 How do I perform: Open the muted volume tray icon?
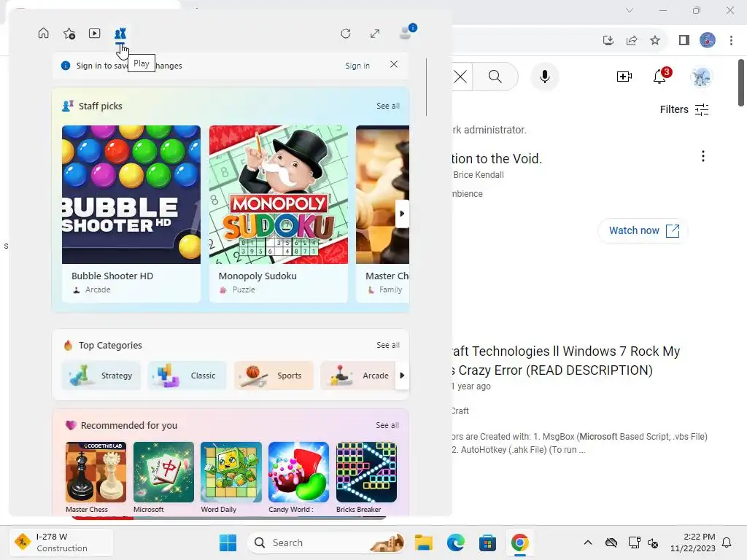[653, 542]
